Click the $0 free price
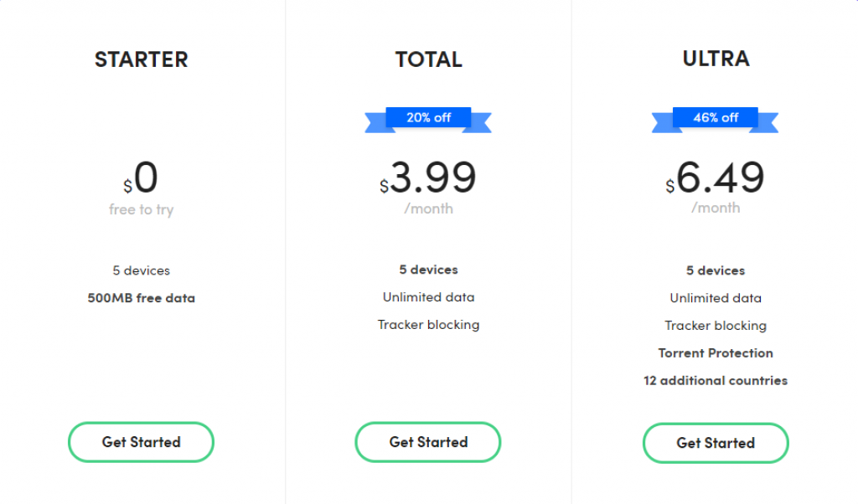This screenshot has width=858, height=504. pos(141,177)
